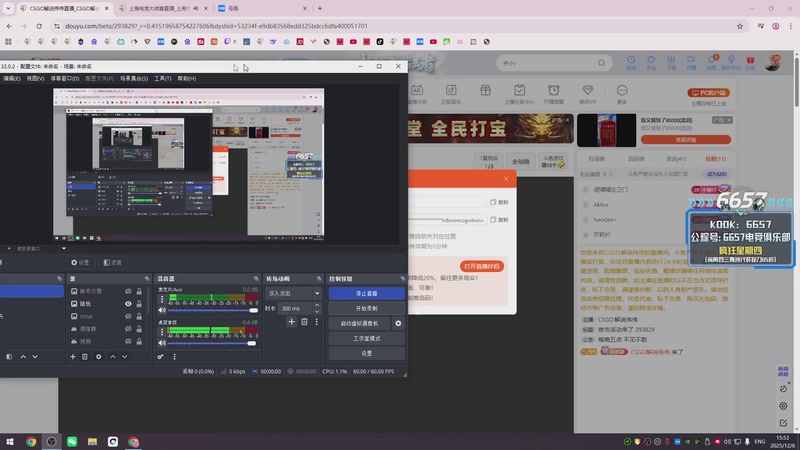Open 场景集合(S) menu in OBS
This screenshot has height=450, width=800.
point(134,79)
